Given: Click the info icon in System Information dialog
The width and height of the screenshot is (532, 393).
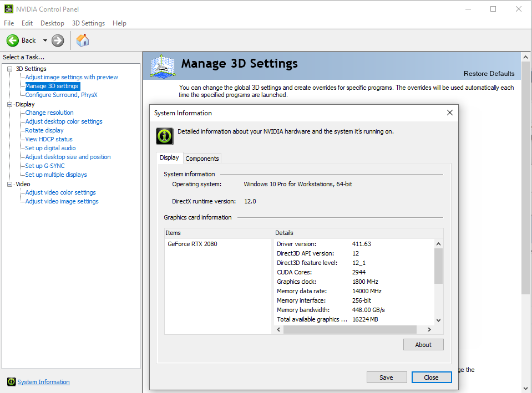Looking at the screenshot, I should point(165,136).
